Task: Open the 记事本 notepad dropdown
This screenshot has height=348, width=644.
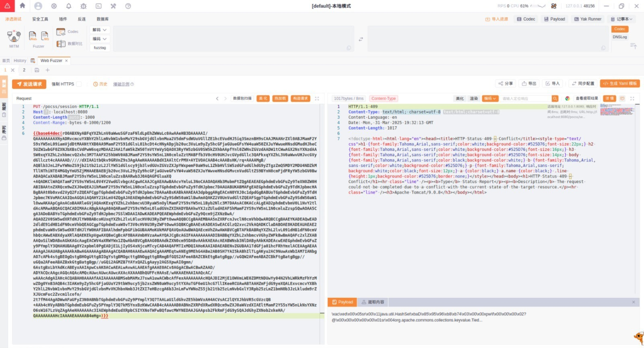Action: click(621, 19)
